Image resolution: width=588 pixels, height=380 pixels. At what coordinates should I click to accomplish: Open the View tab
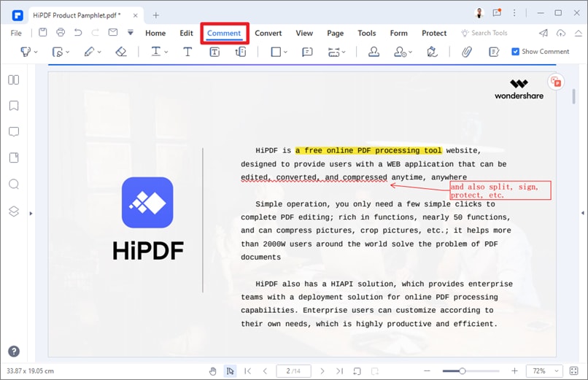tap(304, 33)
